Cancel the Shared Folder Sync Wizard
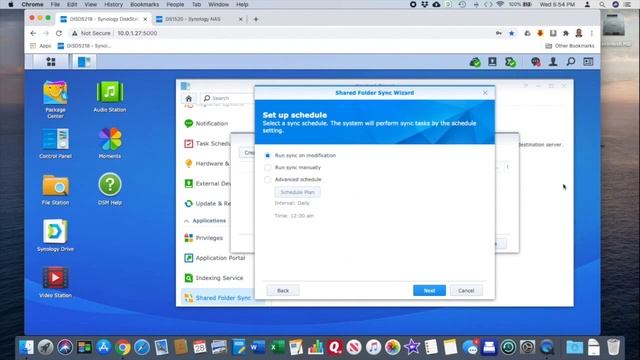 [x=466, y=291]
